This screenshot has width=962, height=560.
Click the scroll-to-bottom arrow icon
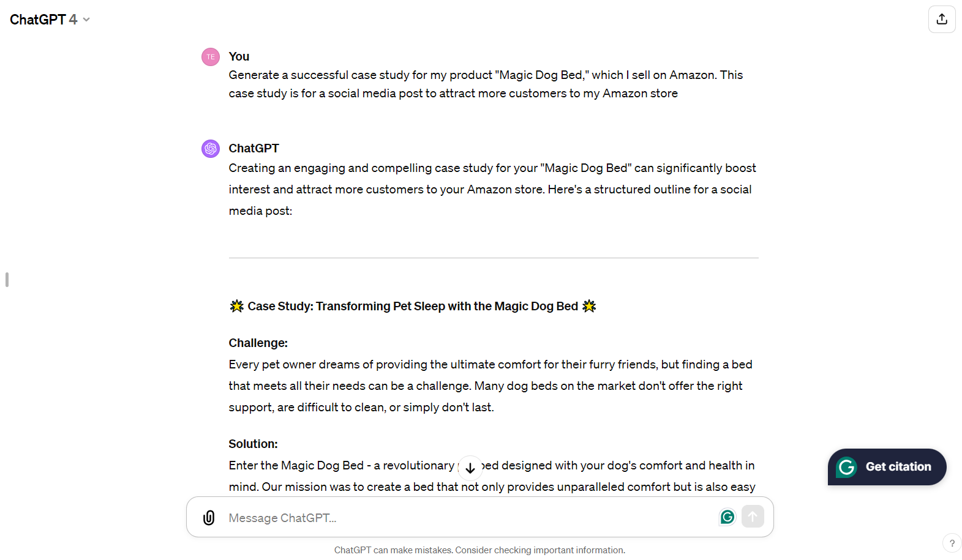pos(470,468)
